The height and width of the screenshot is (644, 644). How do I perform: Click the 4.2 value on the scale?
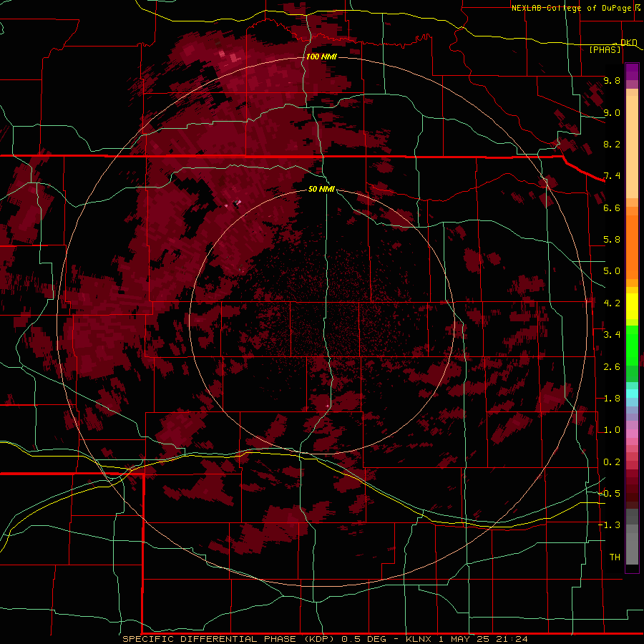[612, 303]
